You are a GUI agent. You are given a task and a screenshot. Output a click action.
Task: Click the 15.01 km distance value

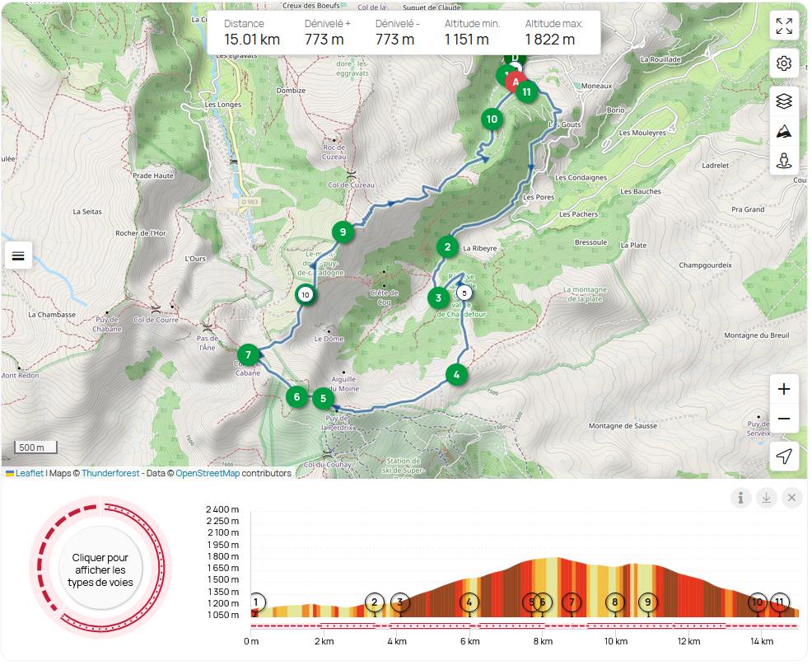point(252,40)
